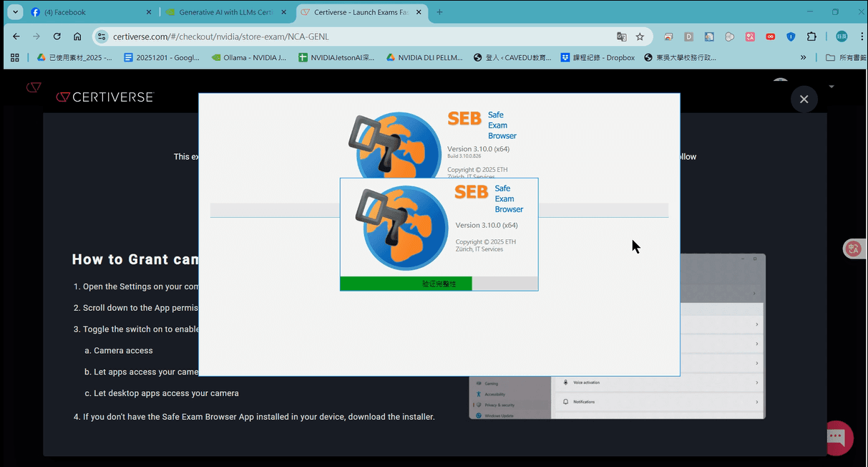Open the colorful window extension icon
The image size is (868, 467).
[x=668, y=37]
